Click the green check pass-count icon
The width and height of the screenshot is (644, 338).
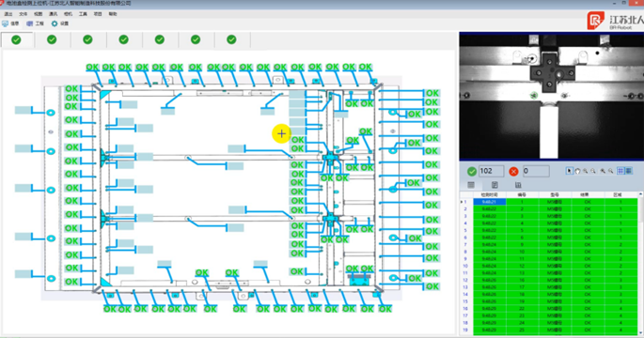(472, 172)
